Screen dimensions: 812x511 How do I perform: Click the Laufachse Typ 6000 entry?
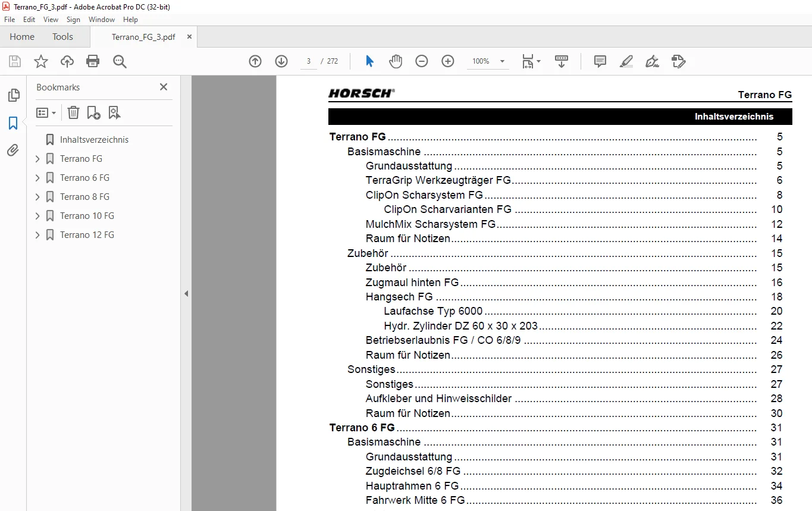433,311
